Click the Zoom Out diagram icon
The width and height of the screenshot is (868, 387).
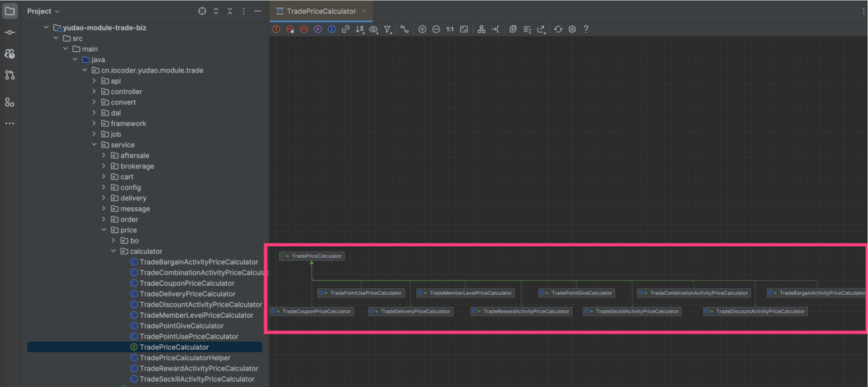click(436, 29)
